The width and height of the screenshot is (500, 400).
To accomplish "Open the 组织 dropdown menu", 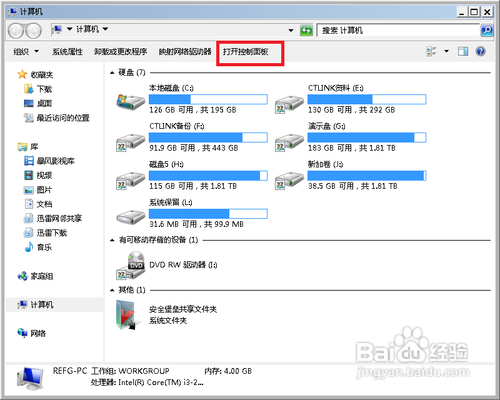I will (x=26, y=52).
